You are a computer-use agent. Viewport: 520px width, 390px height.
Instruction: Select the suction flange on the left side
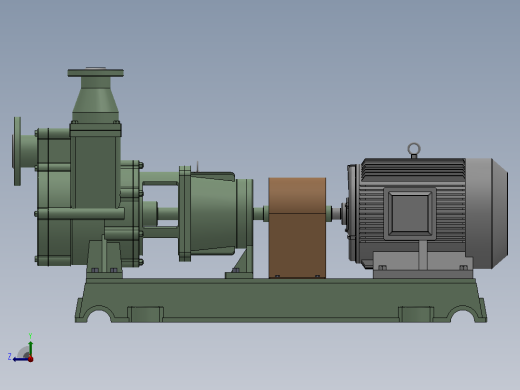17,151
